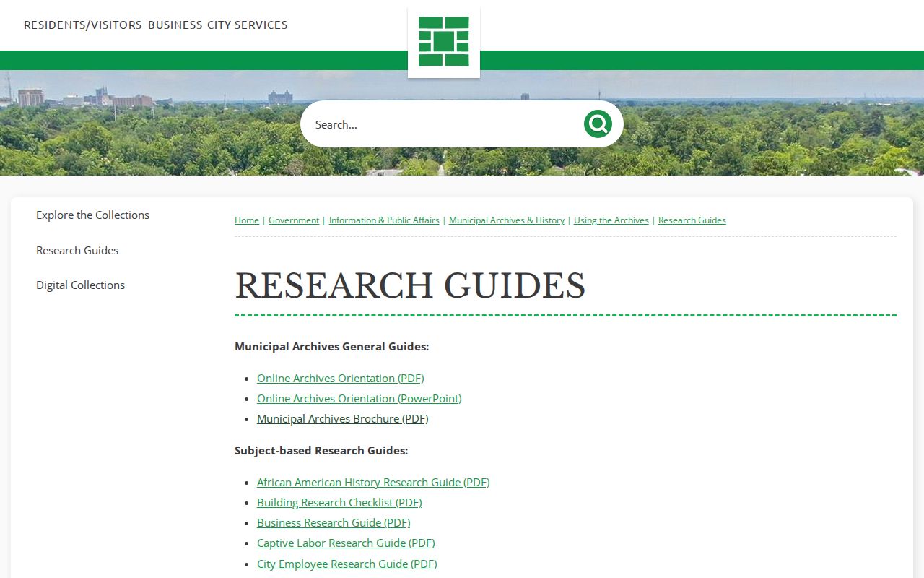The width and height of the screenshot is (924, 578).
Task: Open Explore the Collections in sidebar
Action: click(93, 215)
